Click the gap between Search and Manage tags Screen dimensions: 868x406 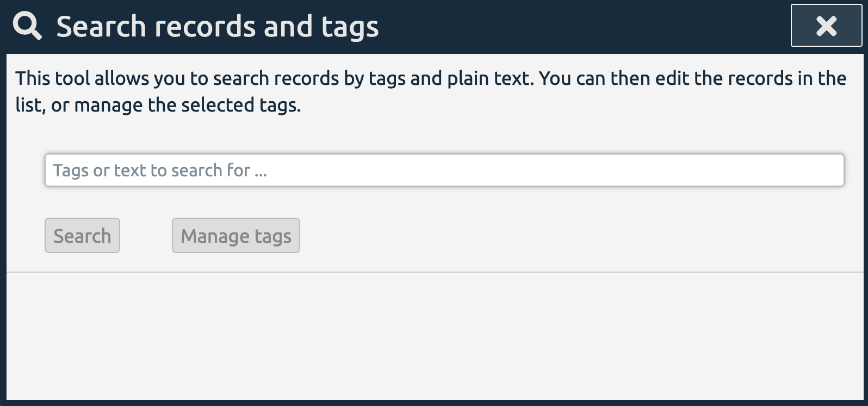(146, 236)
